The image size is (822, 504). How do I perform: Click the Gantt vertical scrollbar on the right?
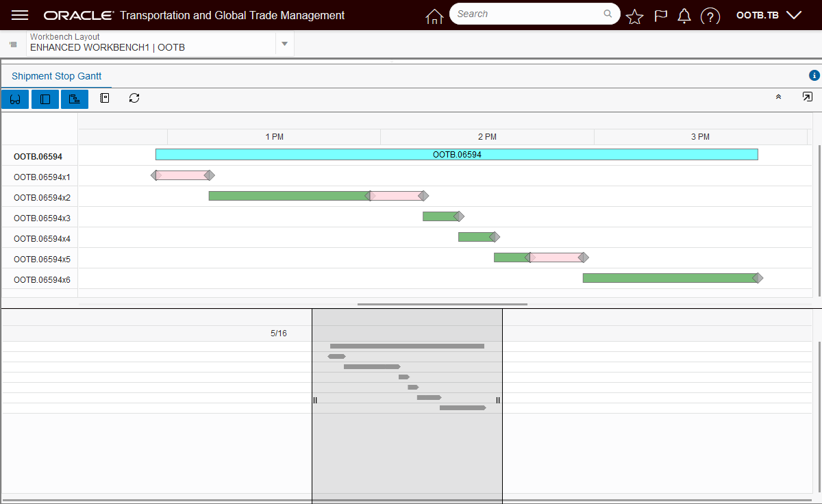[819, 220]
